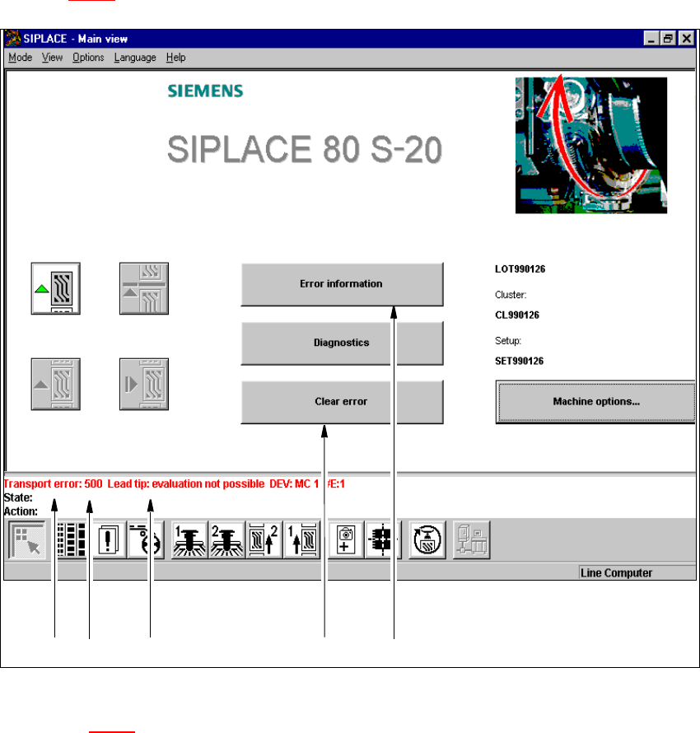Click the greyed split-conveyor board icon
Viewport: 700px width, 733px height.
(x=144, y=288)
